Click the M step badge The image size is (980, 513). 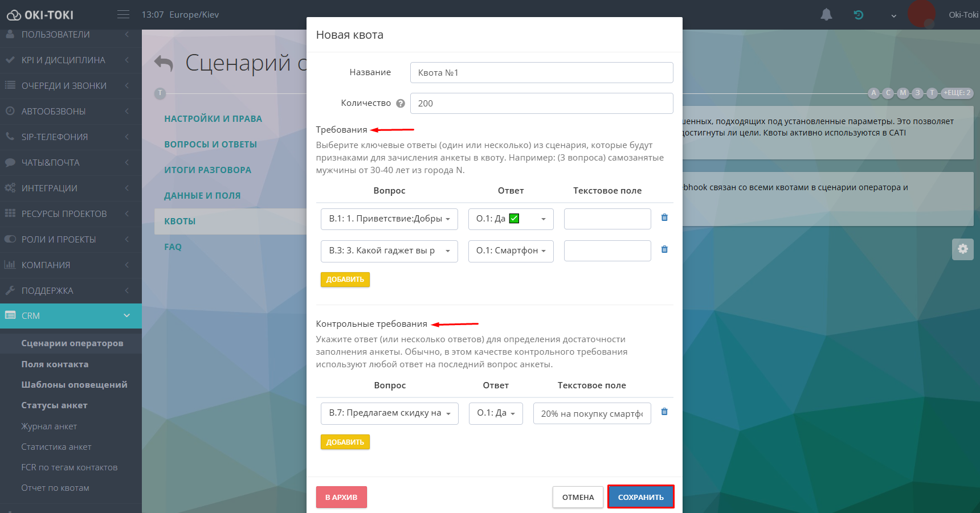903,93
